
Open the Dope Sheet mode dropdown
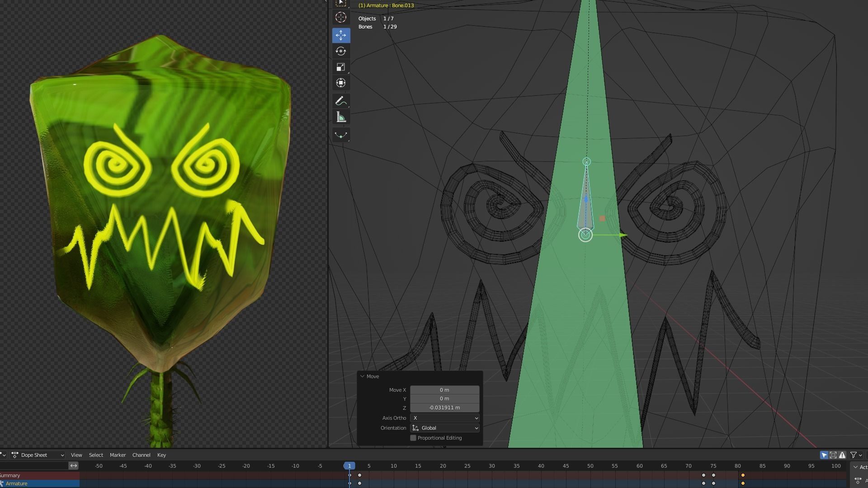(38, 455)
